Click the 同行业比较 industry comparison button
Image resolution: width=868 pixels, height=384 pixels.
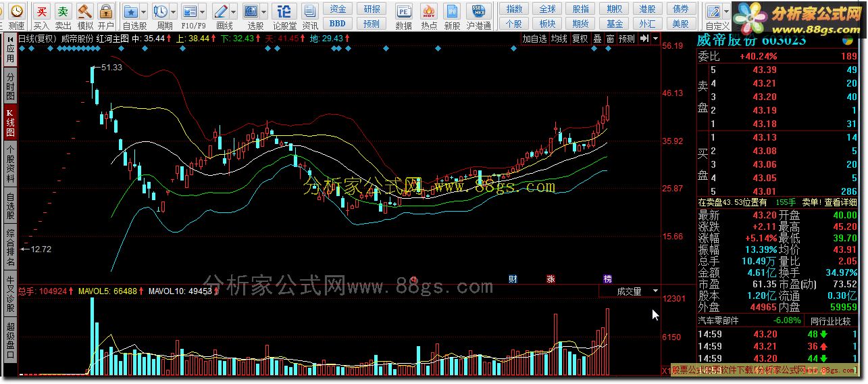point(830,321)
